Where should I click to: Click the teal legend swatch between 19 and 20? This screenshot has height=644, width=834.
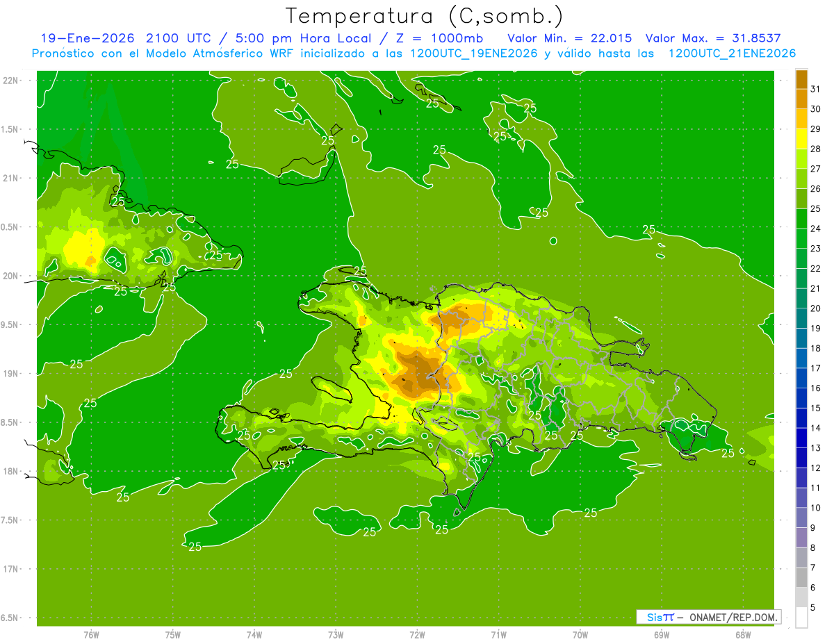801,318
